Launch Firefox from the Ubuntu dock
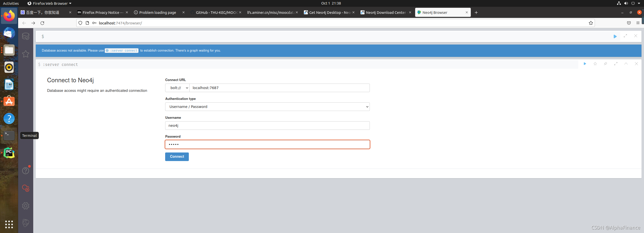 pyautogui.click(x=9, y=16)
